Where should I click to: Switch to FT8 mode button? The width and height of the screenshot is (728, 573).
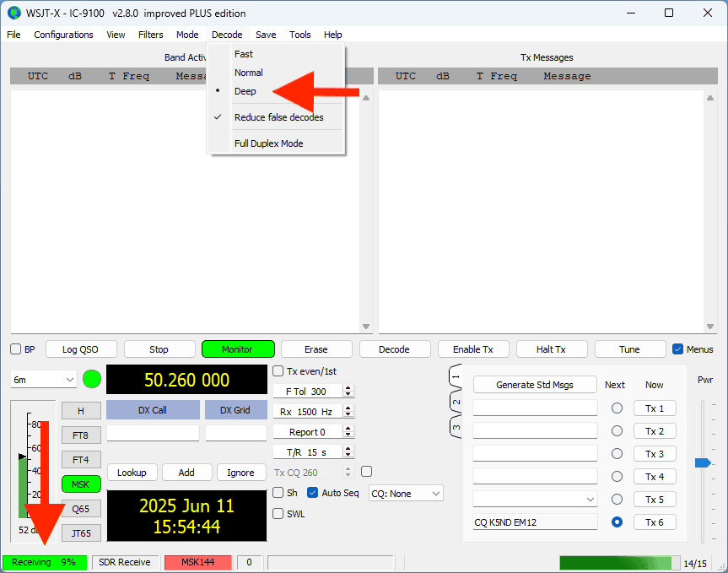(81, 435)
